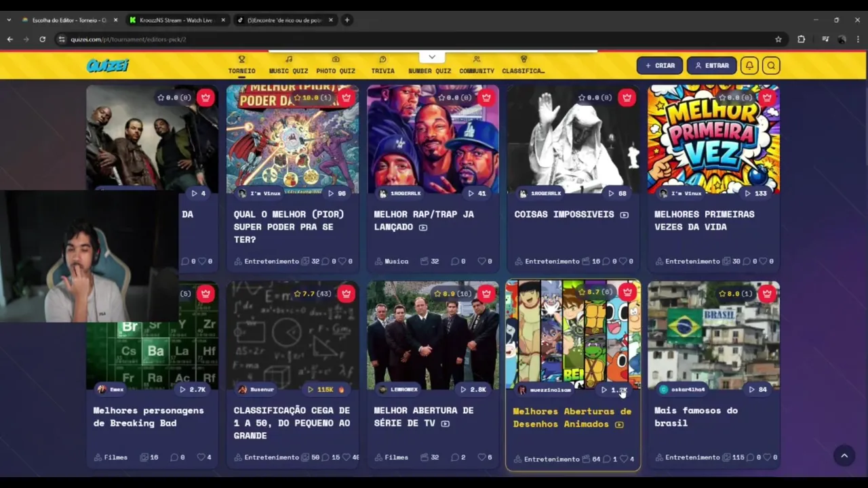Close the KroozzNS Stream tab
This screenshot has height=488, width=868.
[222, 20]
